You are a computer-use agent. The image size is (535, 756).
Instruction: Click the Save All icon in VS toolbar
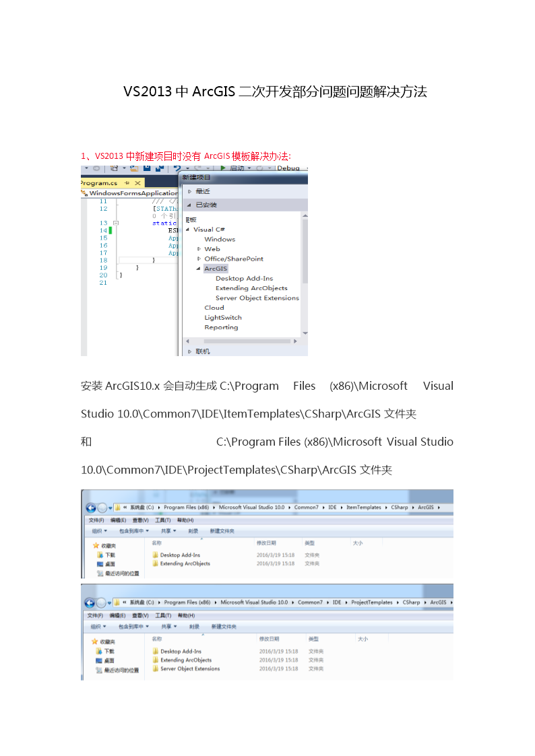159,168
